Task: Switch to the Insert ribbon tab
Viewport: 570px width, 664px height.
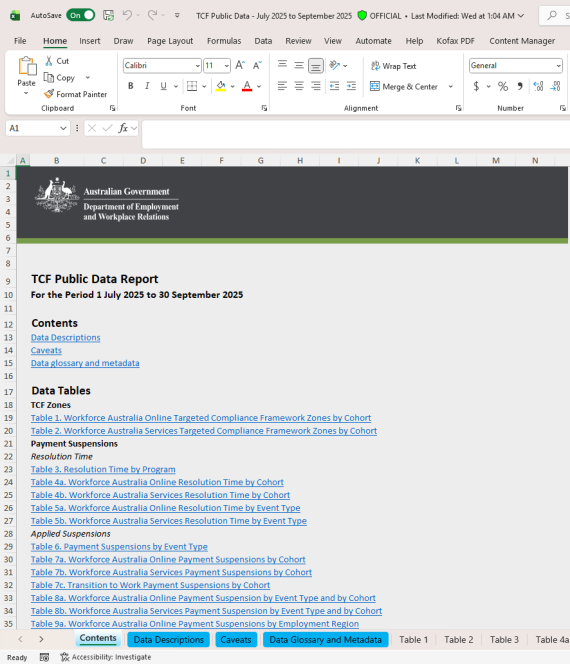Action: [x=90, y=41]
